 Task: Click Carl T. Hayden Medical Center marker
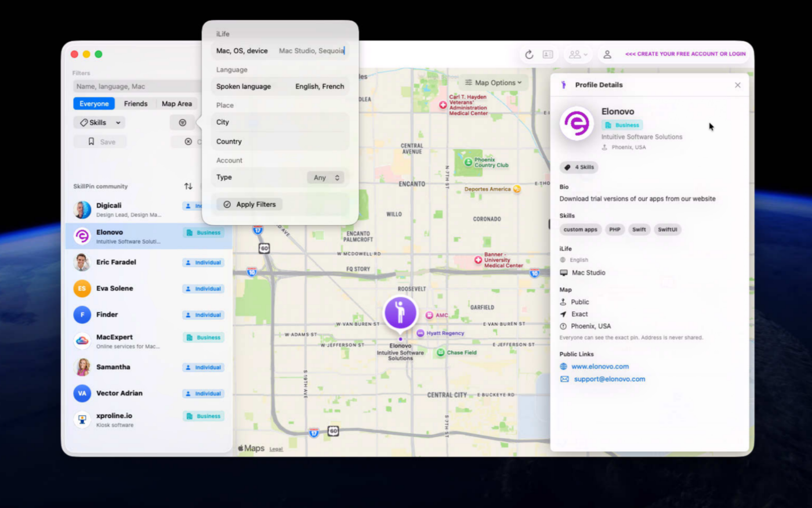point(443,105)
